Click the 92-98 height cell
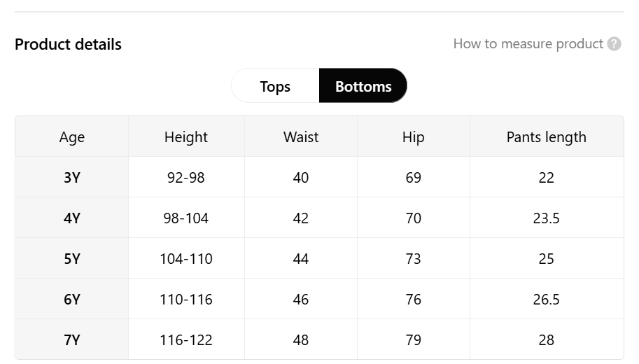The width and height of the screenshot is (639, 364). coord(186,177)
